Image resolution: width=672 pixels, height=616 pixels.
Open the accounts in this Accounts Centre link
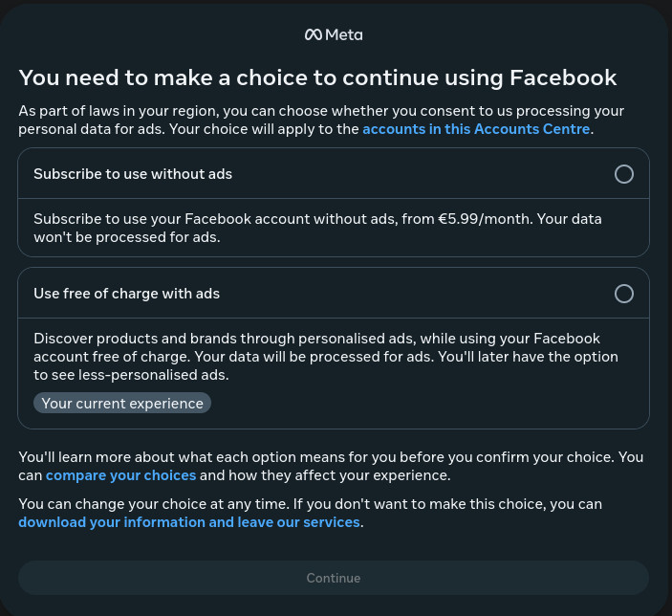[x=476, y=129]
